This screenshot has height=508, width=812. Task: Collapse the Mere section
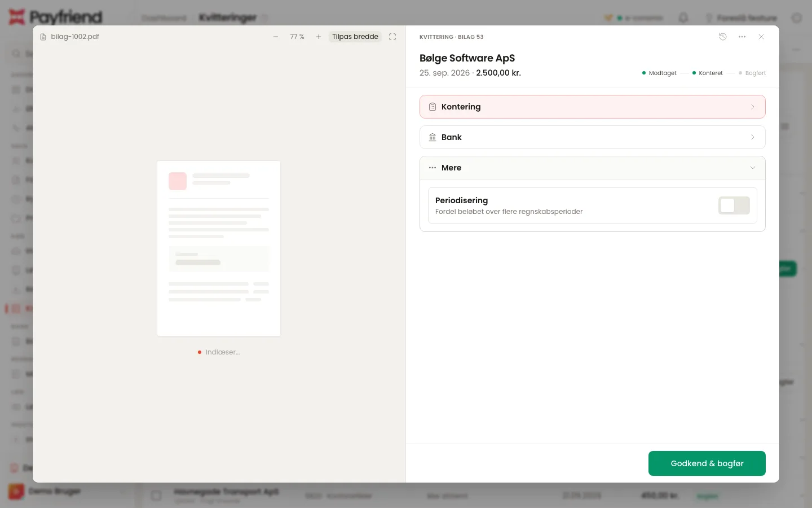pyautogui.click(x=593, y=168)
